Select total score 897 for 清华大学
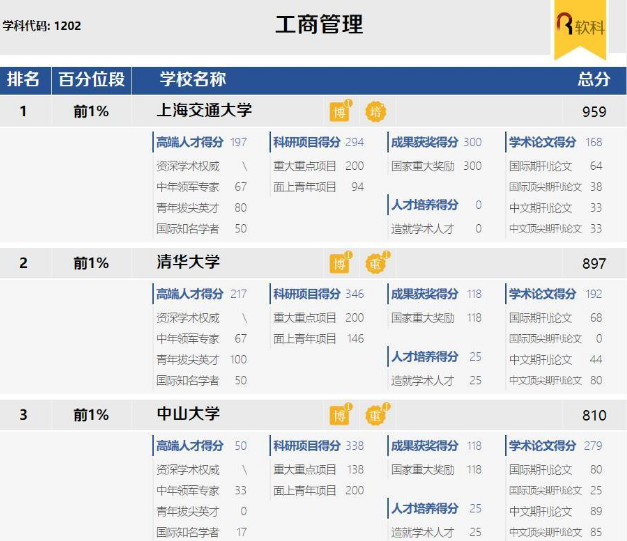Screen dimensions: 627x541 coord(594,264)
